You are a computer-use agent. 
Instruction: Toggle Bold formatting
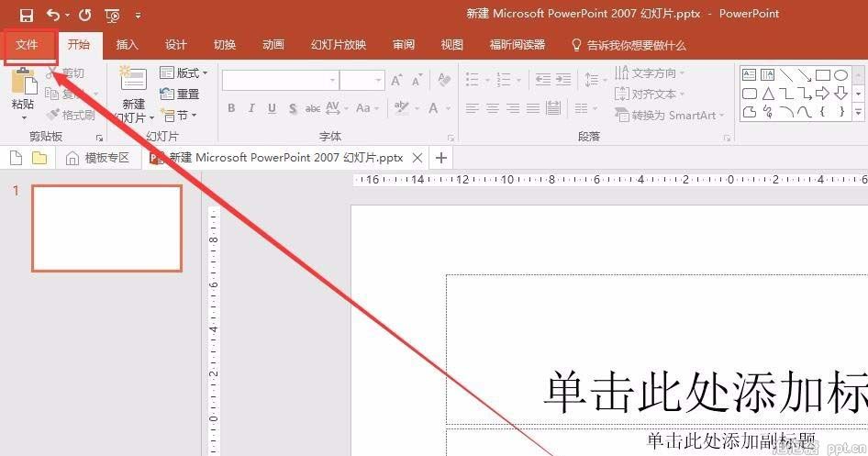(231, 108)
